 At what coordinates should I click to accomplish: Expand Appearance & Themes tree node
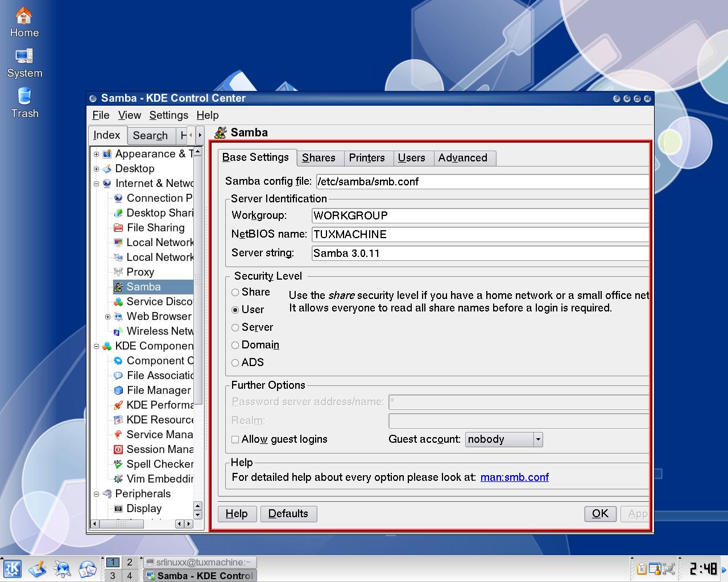[96, 154]
